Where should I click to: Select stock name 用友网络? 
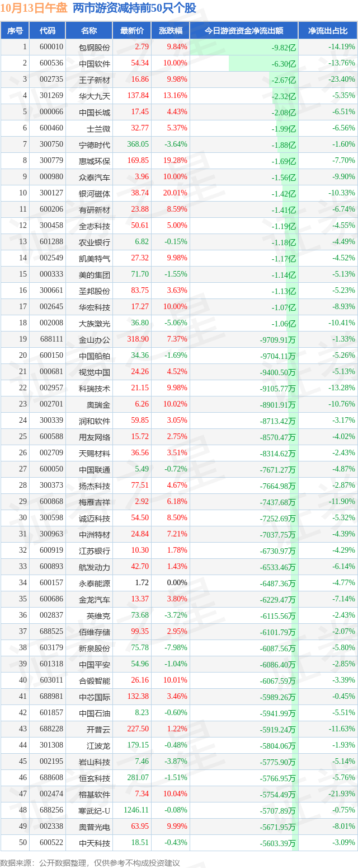pyautogui.click(x=95, y=437)
